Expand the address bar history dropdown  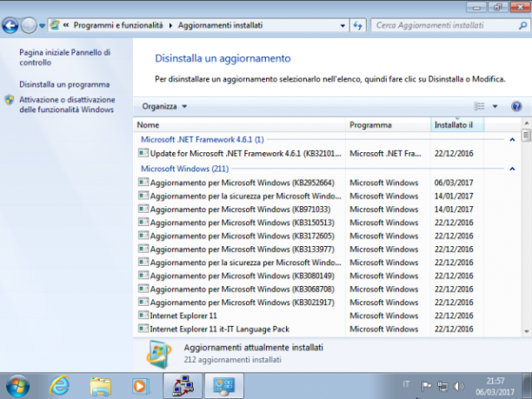coord(342,25)
